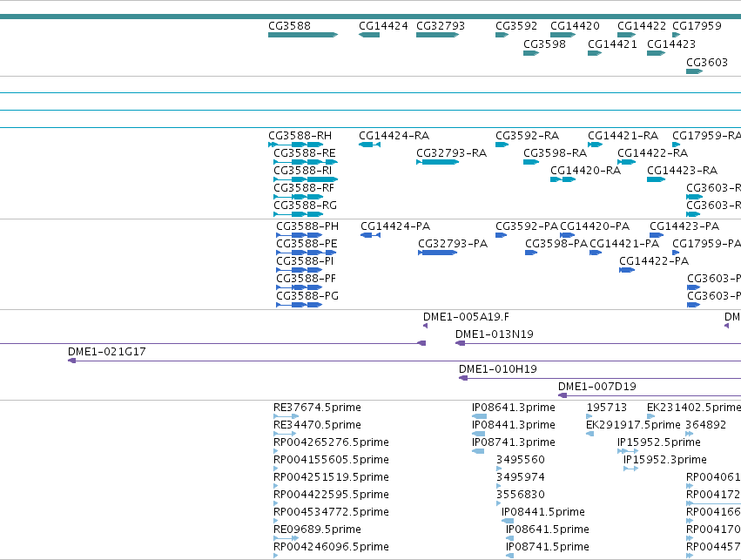741x560 pixels.
Task: Click EST RE37674.5prime
Action: [x=317, y=408]
